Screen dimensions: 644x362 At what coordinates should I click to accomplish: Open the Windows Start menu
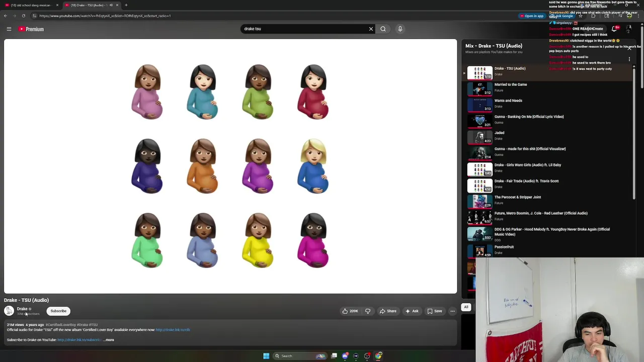click(x=266, y=356)
